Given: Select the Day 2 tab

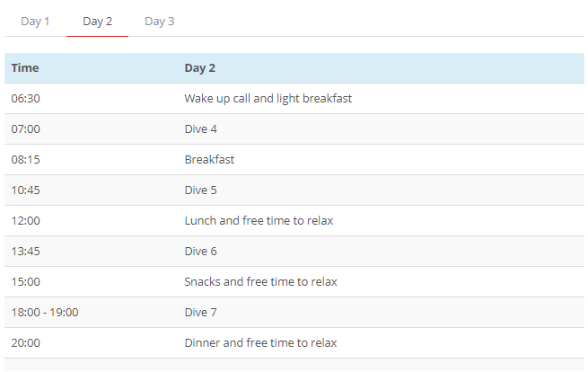Looking at the screenshot, I should click(x=98, y=22).
